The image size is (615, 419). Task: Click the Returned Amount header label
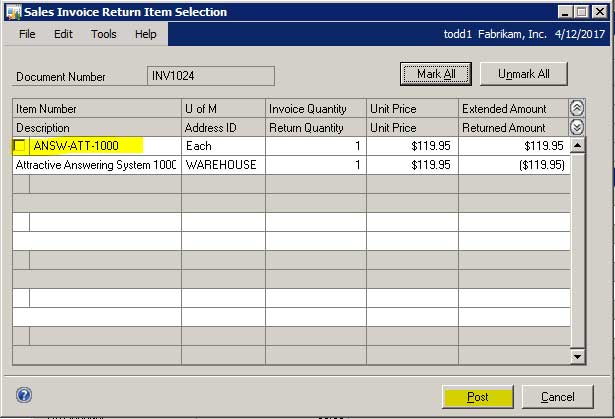(504, 128)
